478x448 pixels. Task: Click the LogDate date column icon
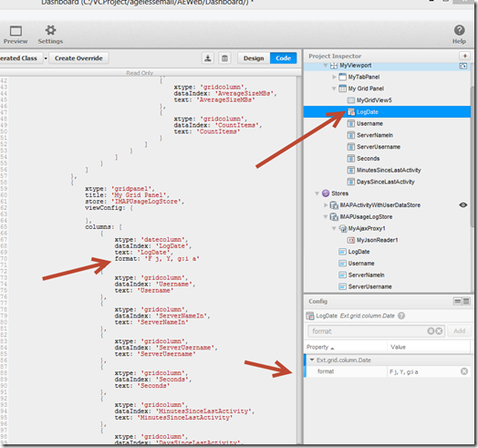pyautogui.click(x=351, y=112)
